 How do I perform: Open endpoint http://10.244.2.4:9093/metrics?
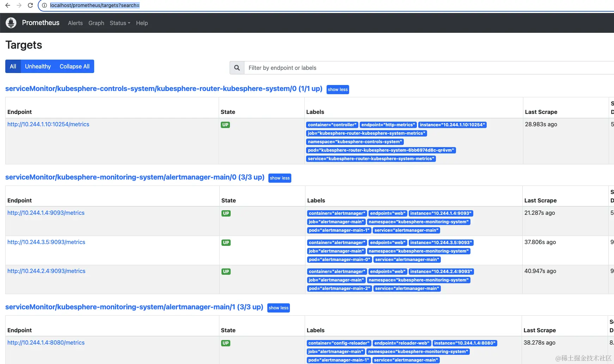46,271
